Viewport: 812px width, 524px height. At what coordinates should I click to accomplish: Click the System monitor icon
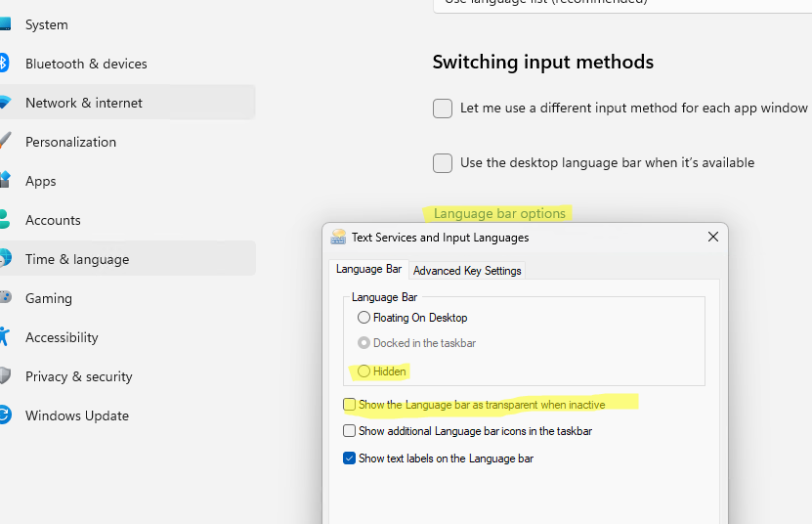click(5, 23)
